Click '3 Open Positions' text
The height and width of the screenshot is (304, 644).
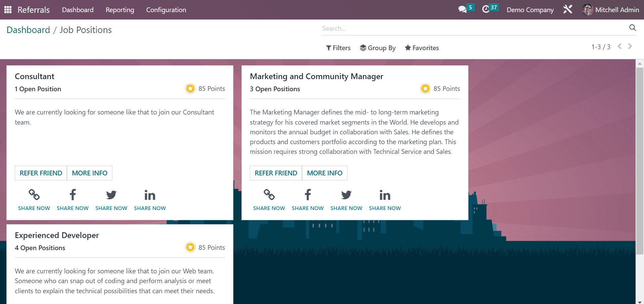[275, 89]
